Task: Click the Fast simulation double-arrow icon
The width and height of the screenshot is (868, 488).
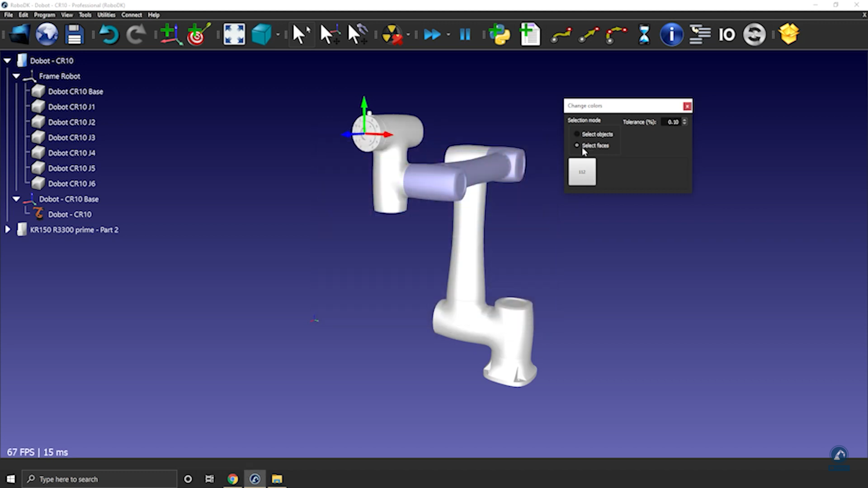Action: coord(432,34)
